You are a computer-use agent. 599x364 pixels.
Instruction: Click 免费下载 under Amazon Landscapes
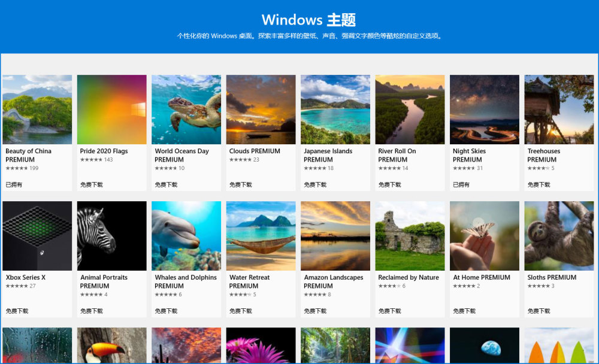[315, 311]
